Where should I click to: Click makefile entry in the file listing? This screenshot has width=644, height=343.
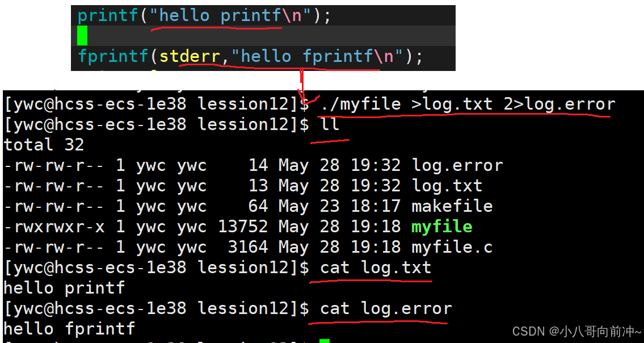click(452, 206)
